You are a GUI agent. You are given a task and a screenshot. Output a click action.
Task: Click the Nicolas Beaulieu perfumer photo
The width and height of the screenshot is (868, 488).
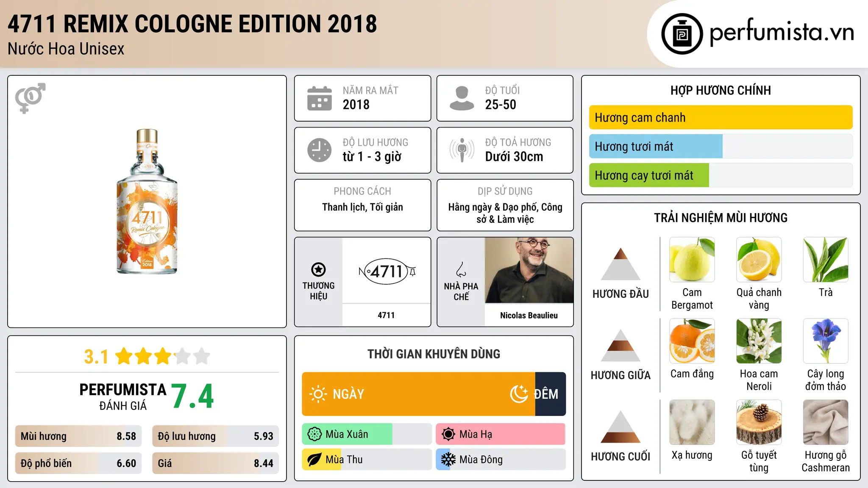click(x=529, y=270)
